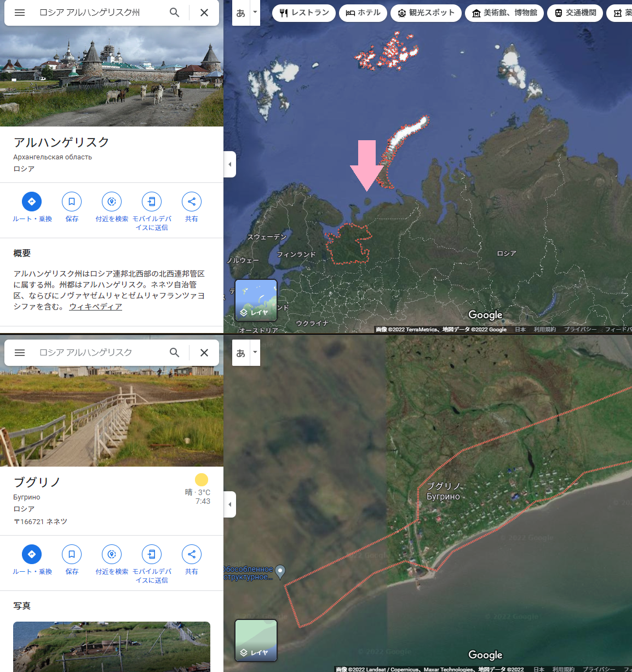Open プライバシー link on top map footer
Image resolution: width=632 pixels, height=672 pixels.
click(x=581, y=330)
